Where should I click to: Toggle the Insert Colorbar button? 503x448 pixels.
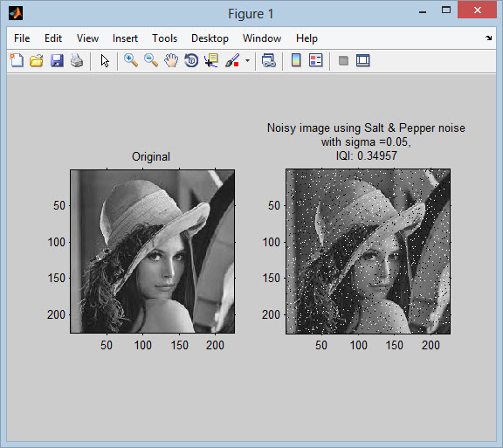[x=296, y=60]
